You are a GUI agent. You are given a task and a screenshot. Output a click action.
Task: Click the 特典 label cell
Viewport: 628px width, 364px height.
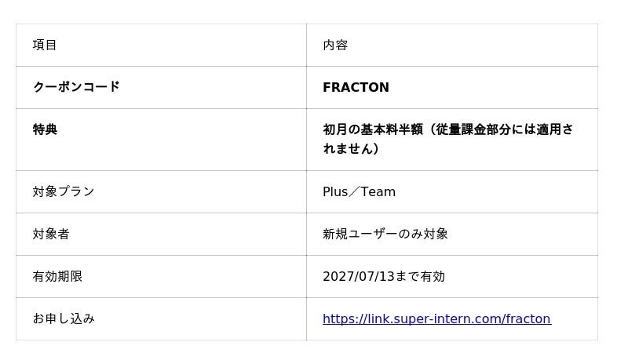161,140
